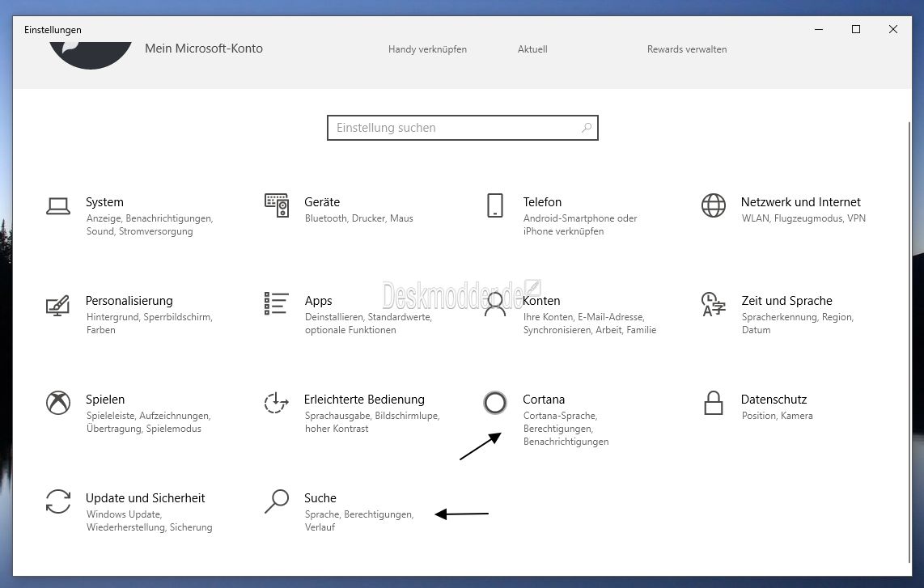The height and width of the screenshot is (588, 924).
Task: Click Handy verknüpfen in the header
Action: tap(427, 49)
